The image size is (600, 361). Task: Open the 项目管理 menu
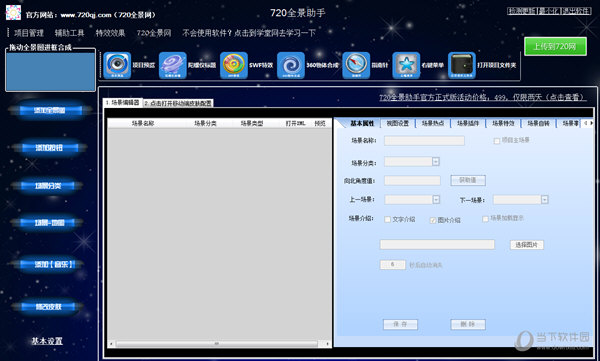[x=29, y=33]
